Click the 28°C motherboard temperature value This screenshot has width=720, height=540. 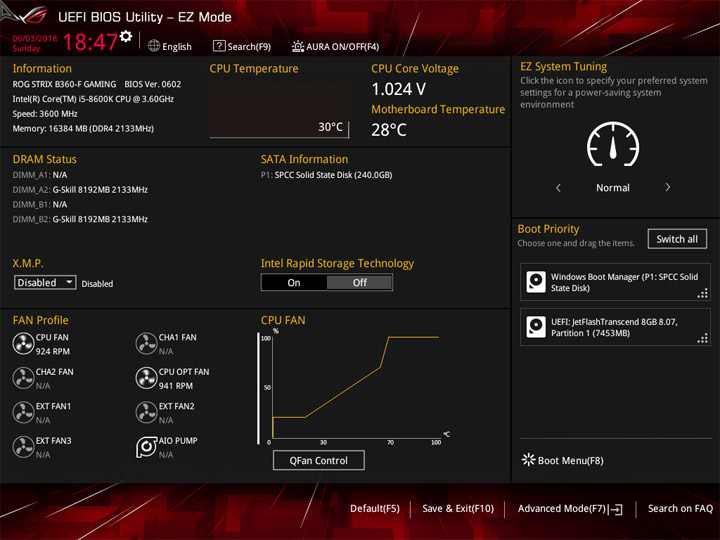tap(389, 130)
